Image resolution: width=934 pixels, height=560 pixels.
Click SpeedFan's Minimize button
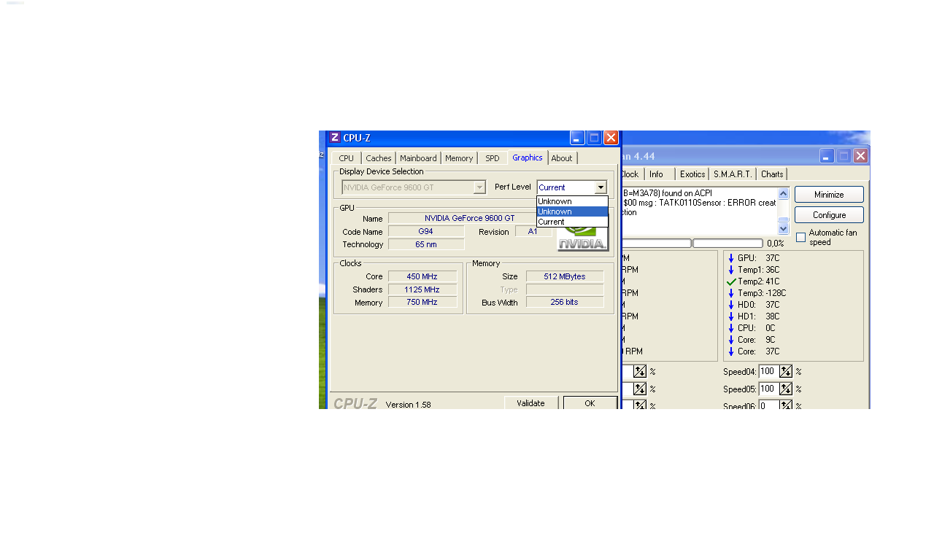[x=829, y=195]
